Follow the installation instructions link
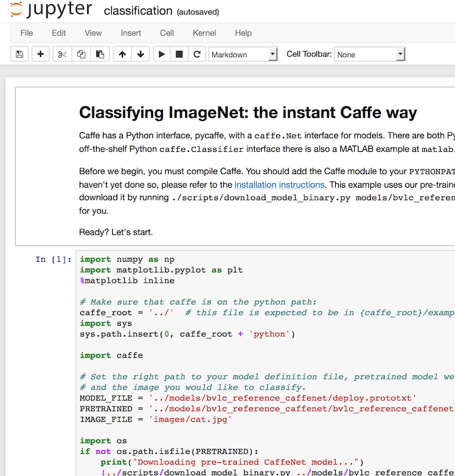 tap(279, 185)
